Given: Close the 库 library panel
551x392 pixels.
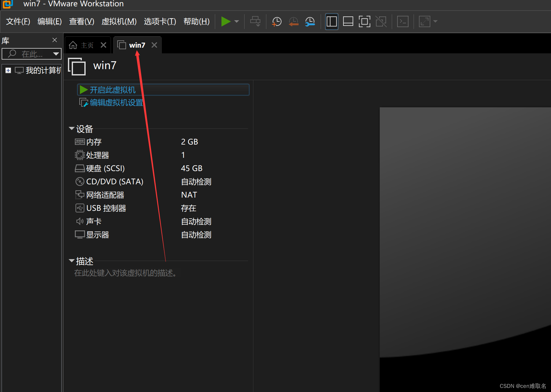Looking at the screenshot, I should (55, 40).
